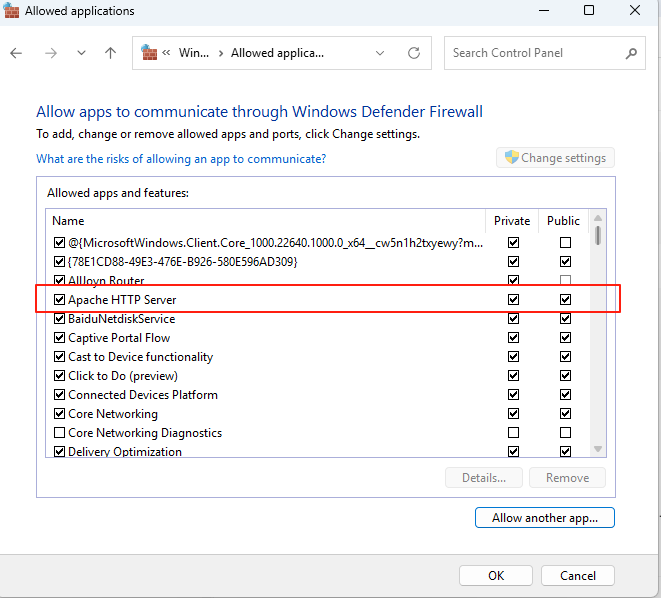Click the forward navigation arrow

51,53
